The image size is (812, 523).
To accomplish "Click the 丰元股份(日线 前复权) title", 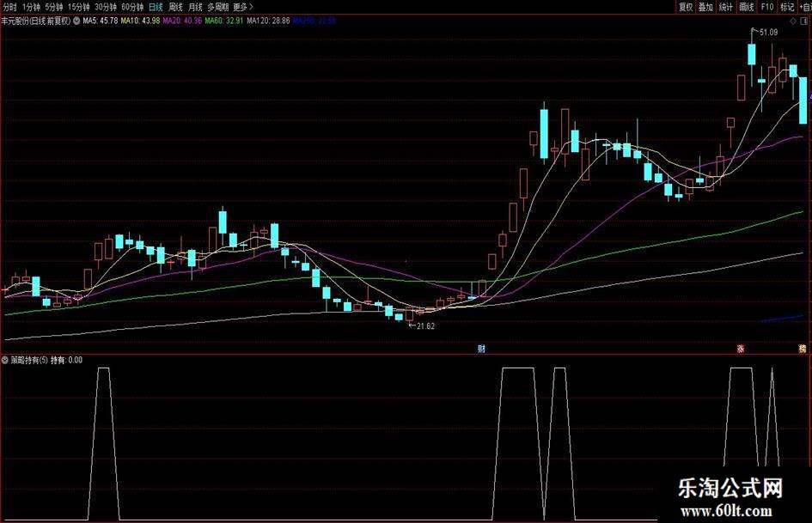I will [36, 21].
